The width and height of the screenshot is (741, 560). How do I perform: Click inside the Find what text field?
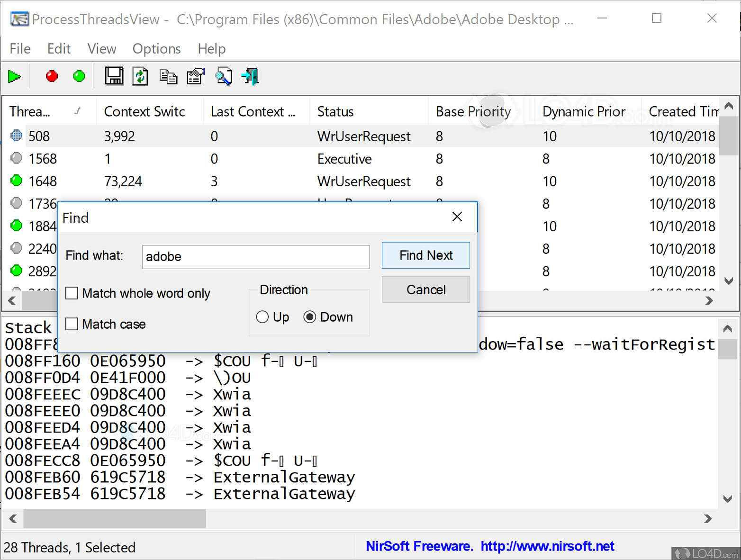[255, 257]
